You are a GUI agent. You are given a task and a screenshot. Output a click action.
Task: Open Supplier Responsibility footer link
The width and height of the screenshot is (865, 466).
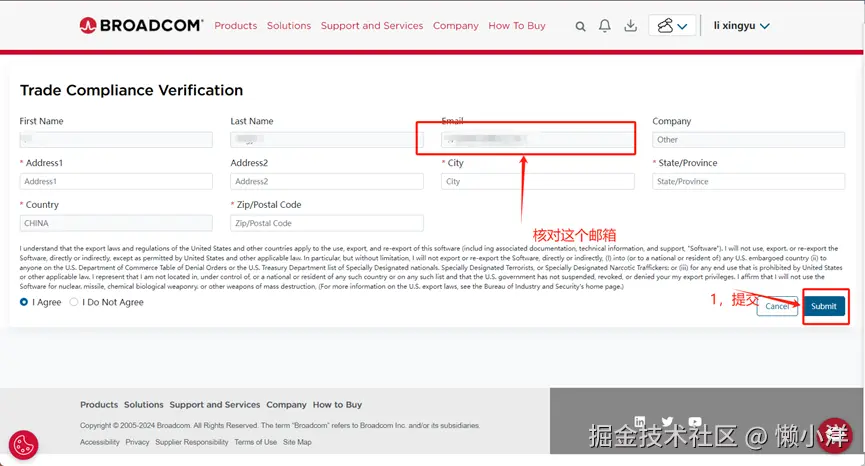click(191, 442)
